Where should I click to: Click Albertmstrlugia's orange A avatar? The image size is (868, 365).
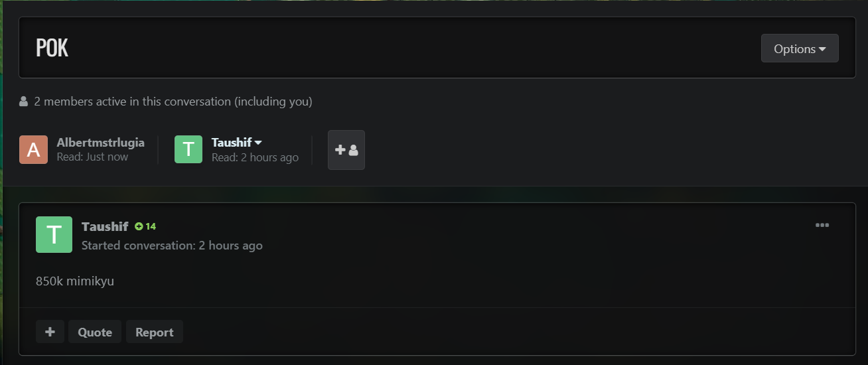coord(33,149)
